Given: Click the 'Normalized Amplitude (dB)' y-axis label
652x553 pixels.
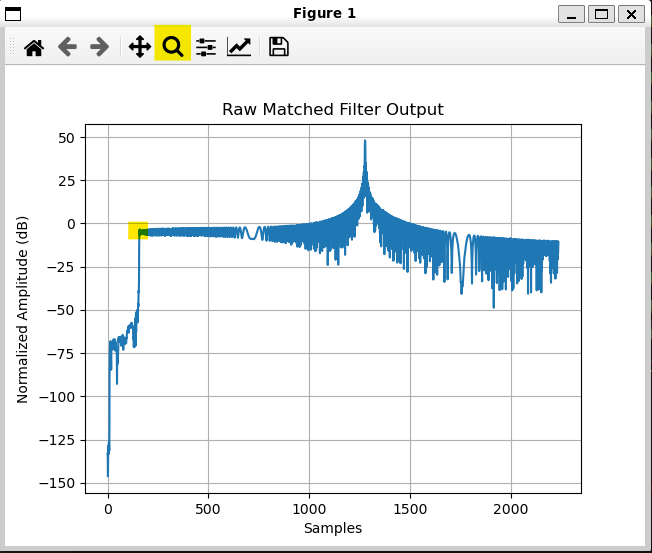Looking at the screenshot, I should [22, 310].
